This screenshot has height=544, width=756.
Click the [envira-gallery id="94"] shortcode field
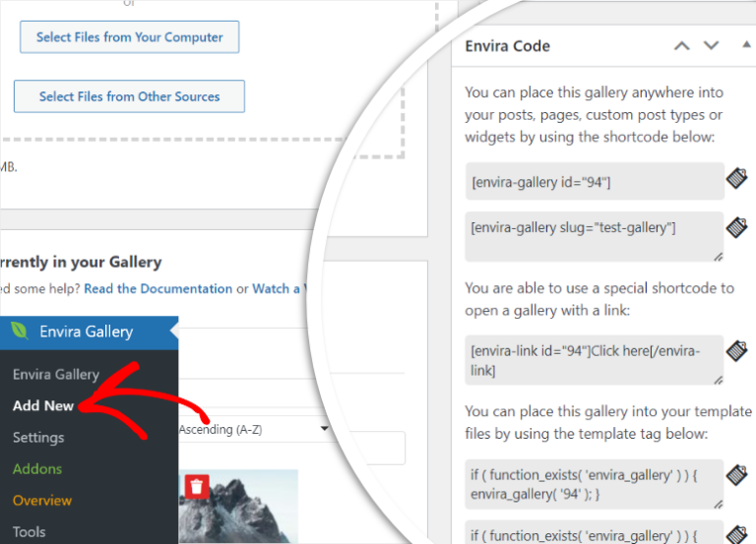595,181
